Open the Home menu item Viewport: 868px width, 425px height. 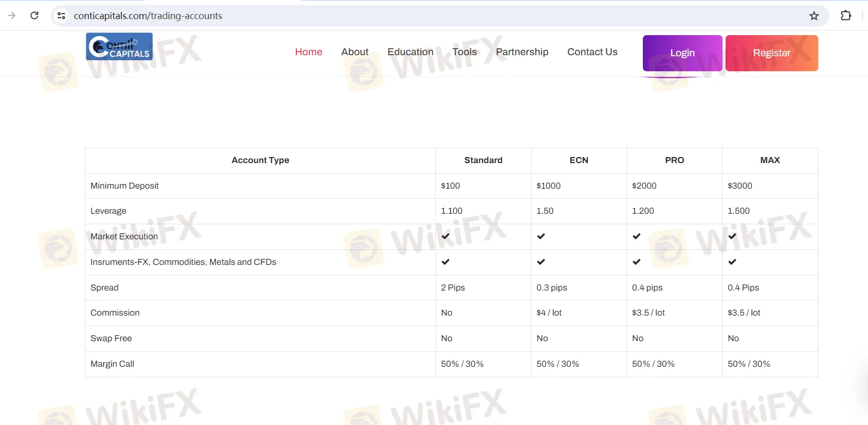pyautogui.click(x=308, y=52)
